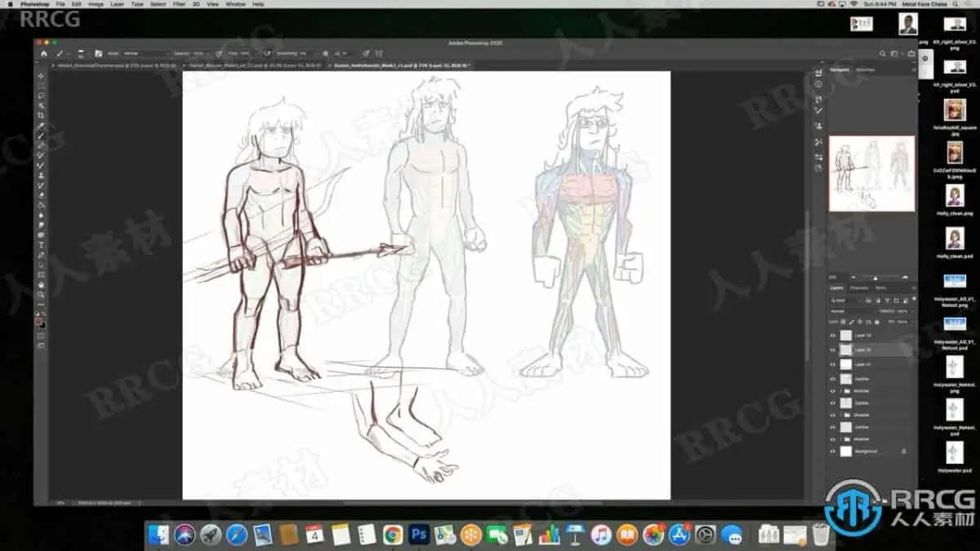The height and width of the screenshot is (551, 980).
Task: Select the Eyedropper tool
Action: (x=41, y=126)
